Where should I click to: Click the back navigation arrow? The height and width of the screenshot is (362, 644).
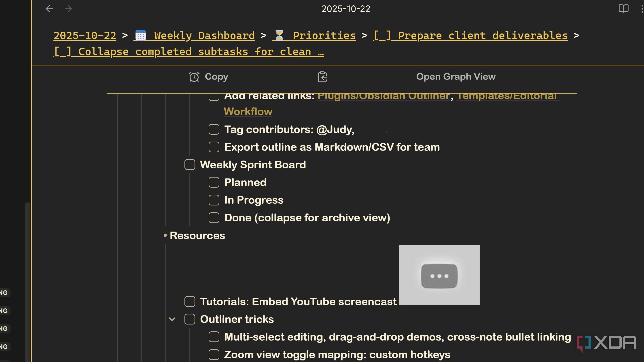(49, 9)
